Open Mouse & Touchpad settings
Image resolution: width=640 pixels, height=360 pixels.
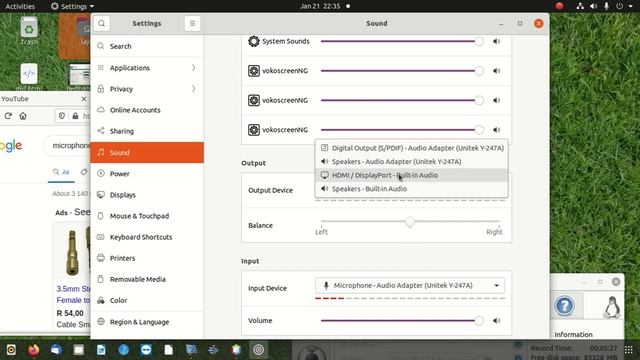pyautogui.click(x=147, y=216)
